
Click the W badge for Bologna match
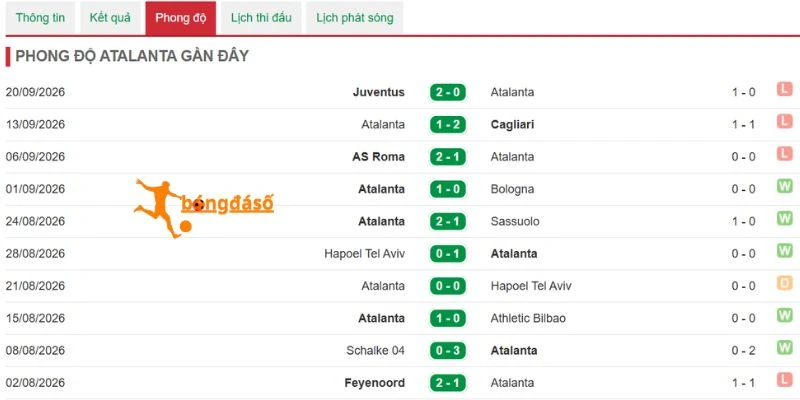pyautogui.click(x=784, y=186)
